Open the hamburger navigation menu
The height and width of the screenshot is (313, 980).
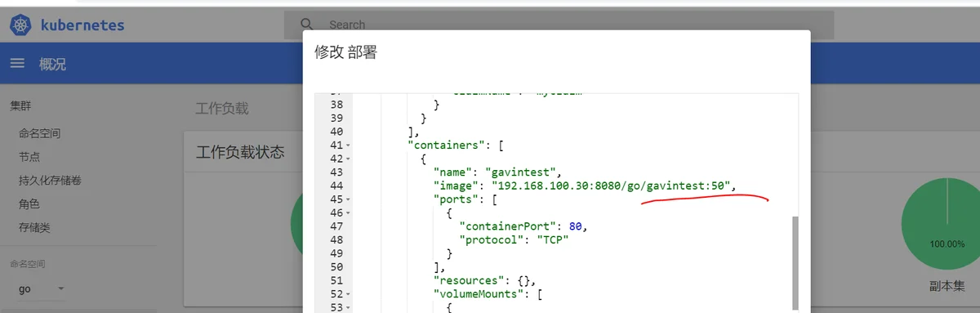tap(17, 64)
